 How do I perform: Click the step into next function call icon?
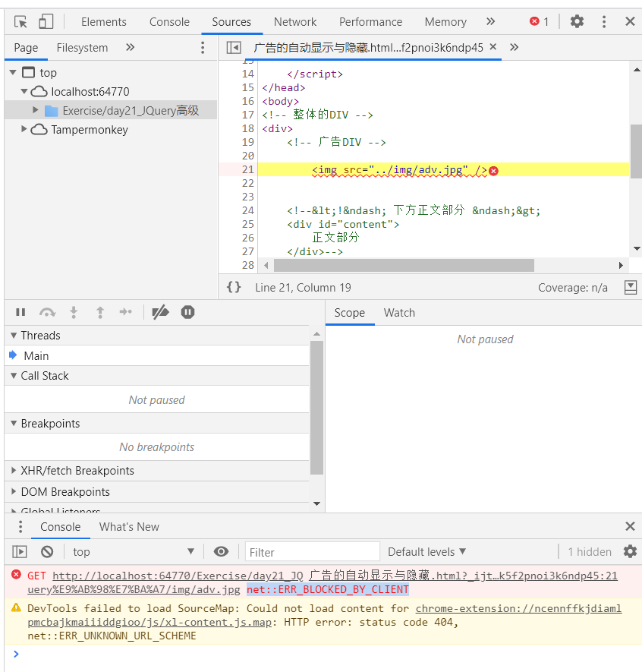point(73,311)
